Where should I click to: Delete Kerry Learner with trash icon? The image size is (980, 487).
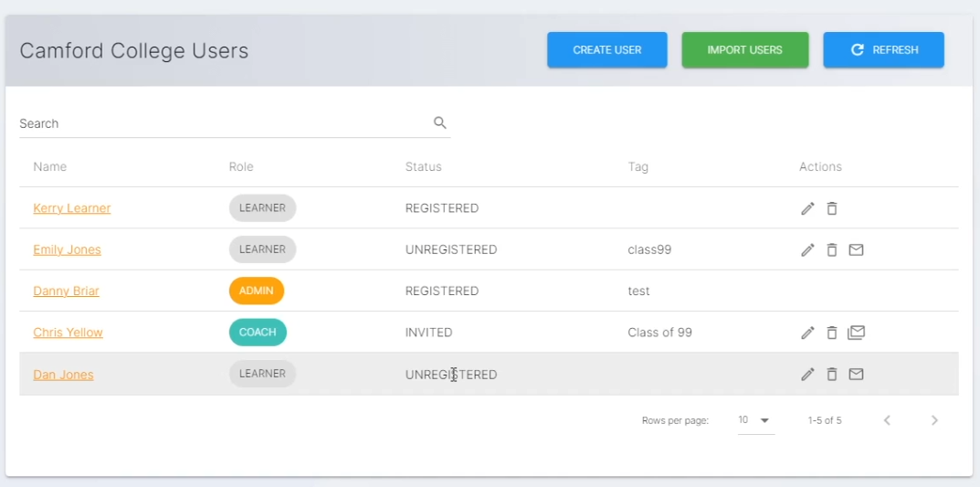coord(832,208)
